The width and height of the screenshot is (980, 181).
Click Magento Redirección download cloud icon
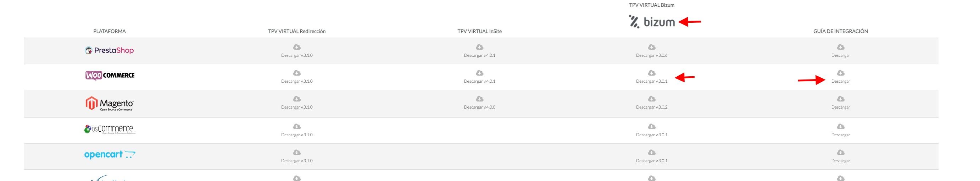[297, 99]
